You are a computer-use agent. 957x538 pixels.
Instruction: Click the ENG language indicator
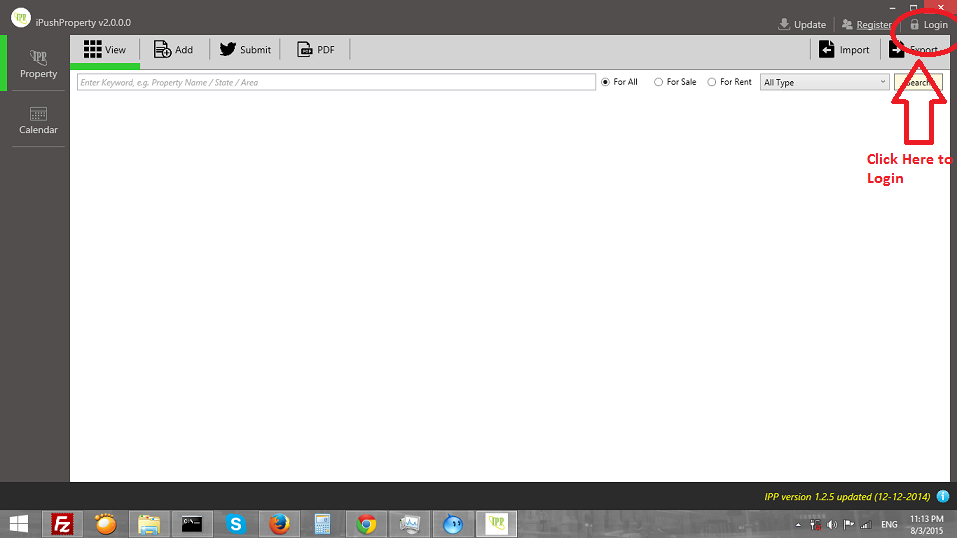(x=889, y=525)
